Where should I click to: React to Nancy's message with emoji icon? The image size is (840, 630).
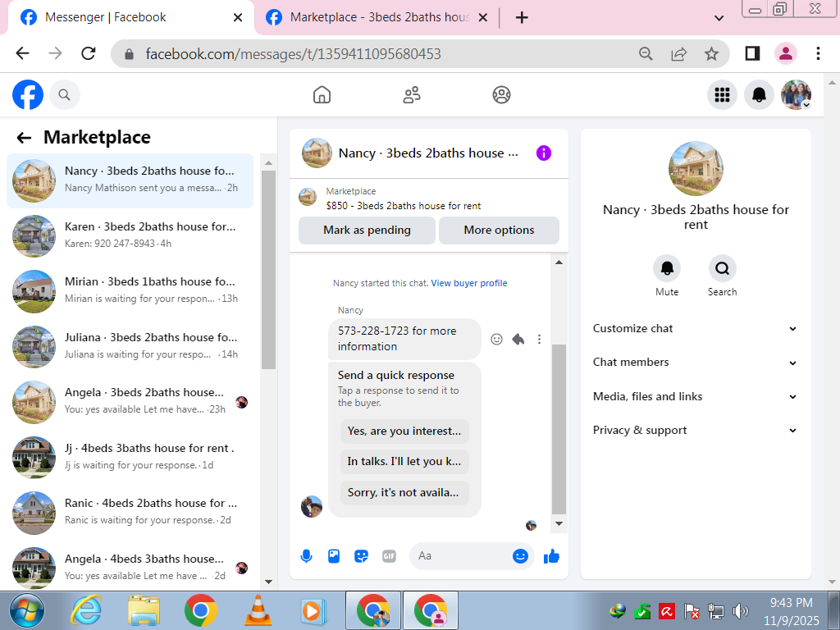click(x=496, y=339)
